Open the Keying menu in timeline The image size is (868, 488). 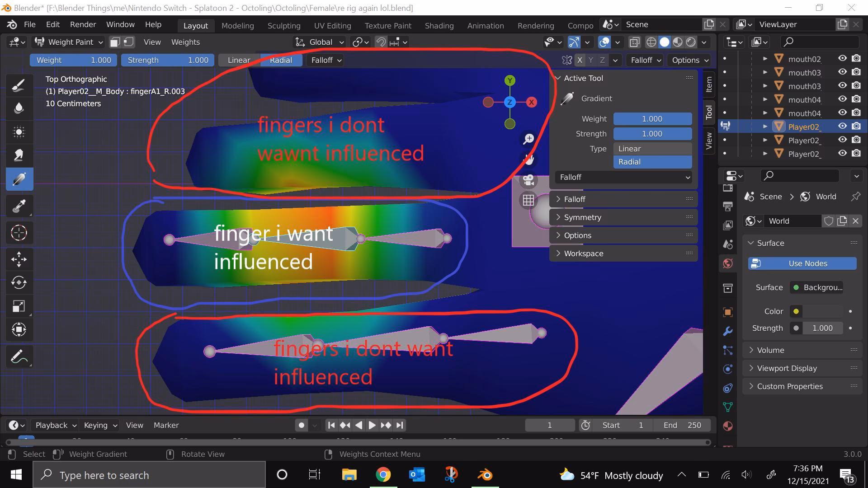tap(100, 425)
